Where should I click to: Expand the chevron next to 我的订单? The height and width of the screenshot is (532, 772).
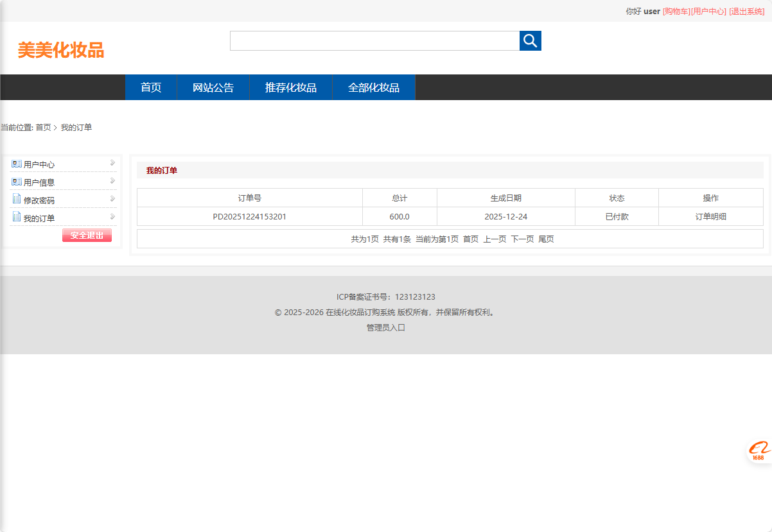113,218
